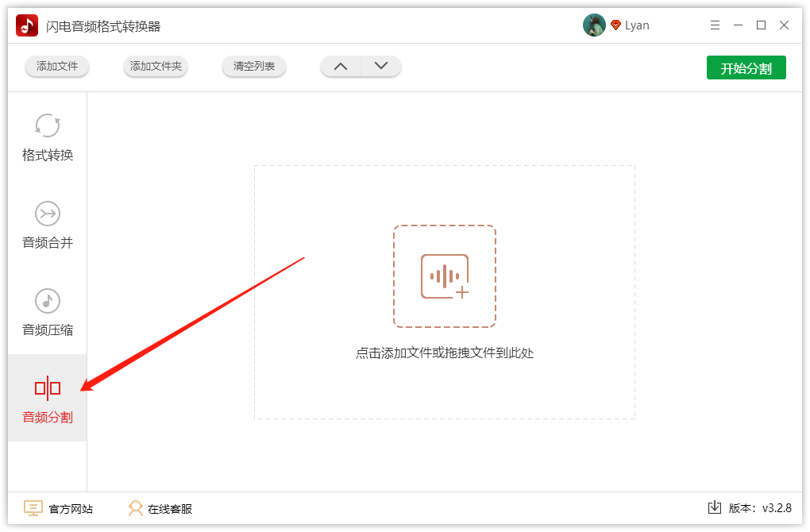Clear the list with 清空列表
Screen dimensions: 810x532
(253, 66)
